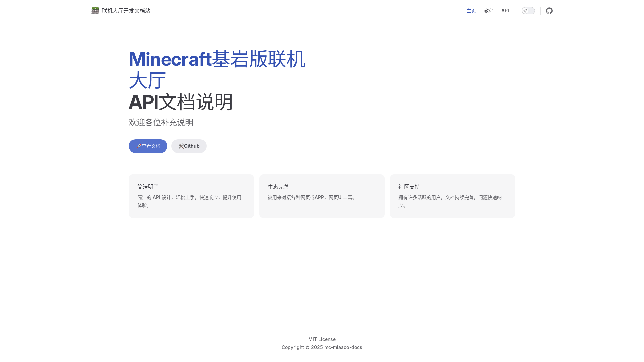Click the Copyright © 2025 mc-miaaoo-docs text
The height and width of the screenshot is (362, 644).
pos(322,347)
